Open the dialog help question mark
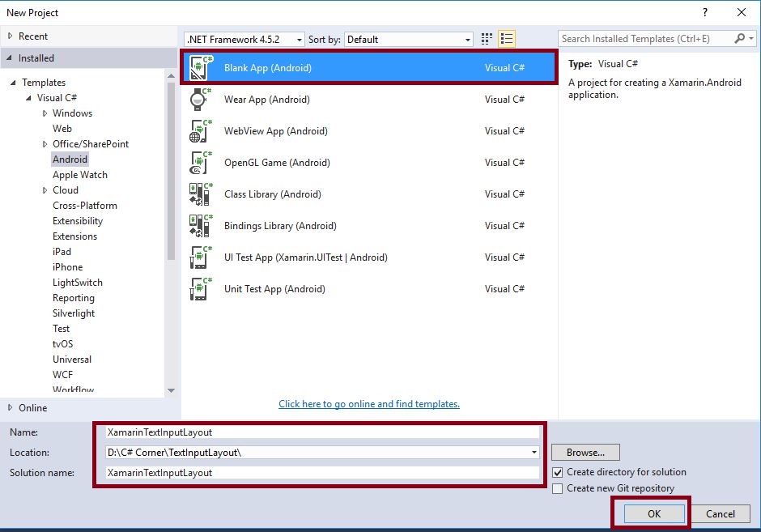The image size is (761, 532). (x=704, y=13)
